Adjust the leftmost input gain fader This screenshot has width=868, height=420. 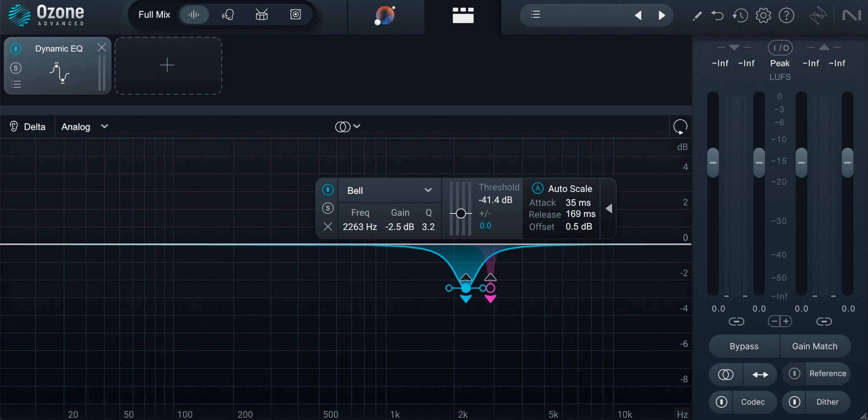point(713,162)
